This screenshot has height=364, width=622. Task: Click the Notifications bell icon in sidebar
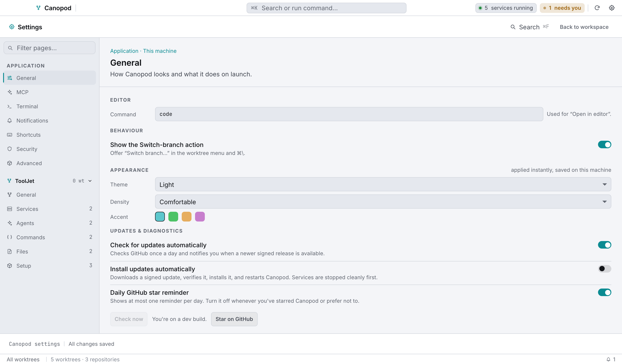(10, 120)
